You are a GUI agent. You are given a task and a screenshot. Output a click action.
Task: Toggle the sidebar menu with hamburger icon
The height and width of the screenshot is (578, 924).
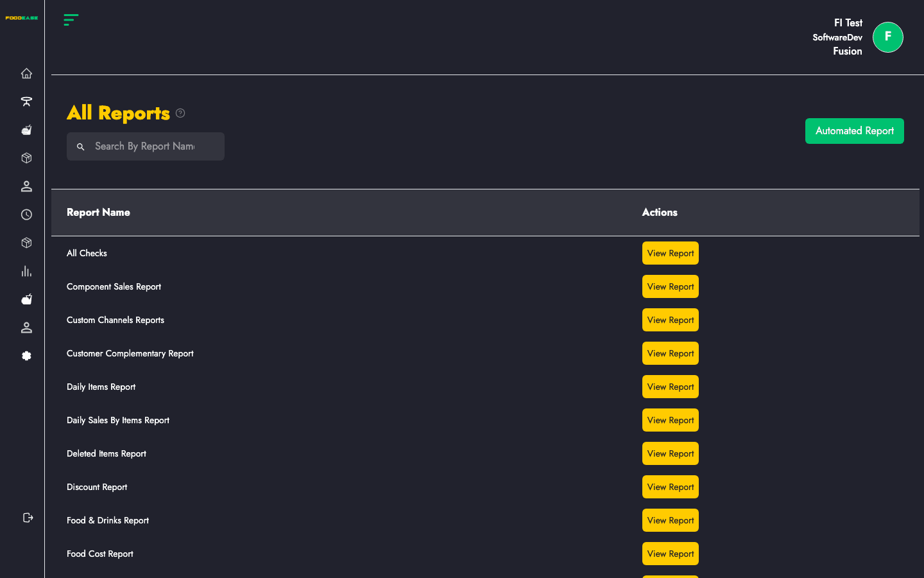[x=71, y=20]
